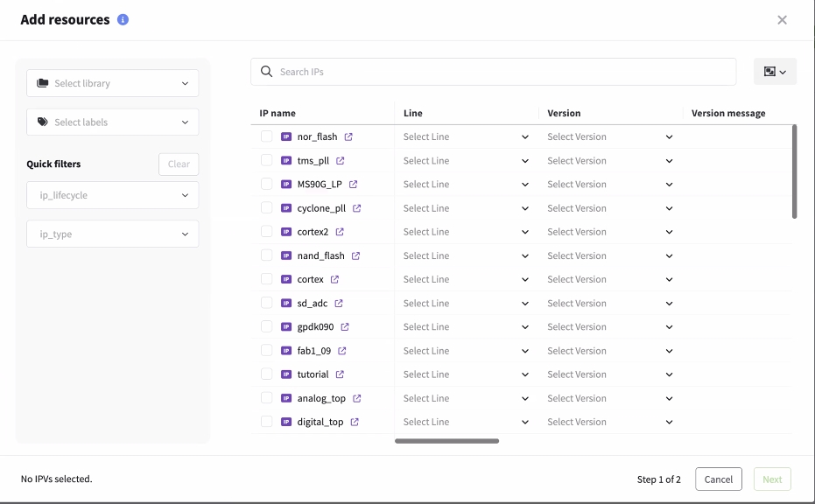Select the nand_flash row checkbox

(267, 255)
